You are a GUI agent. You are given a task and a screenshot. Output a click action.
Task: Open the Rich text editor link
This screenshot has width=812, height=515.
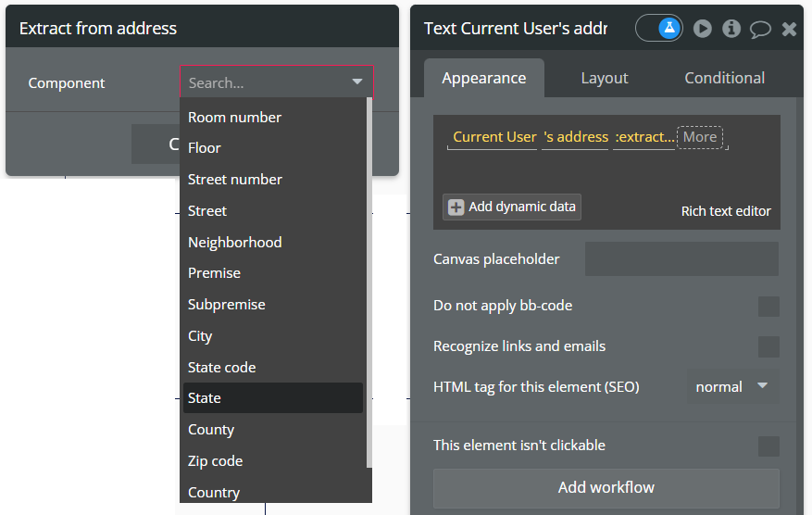pos(726,211)
